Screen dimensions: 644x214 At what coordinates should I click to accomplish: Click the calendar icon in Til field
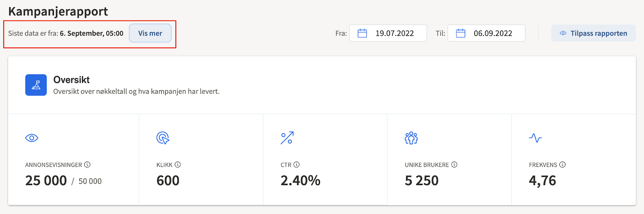460,33
